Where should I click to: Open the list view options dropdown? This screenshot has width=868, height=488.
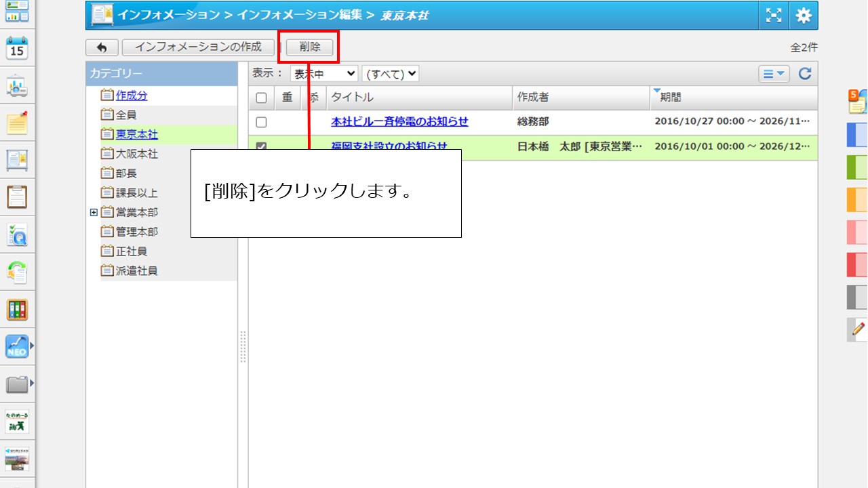coord(774,74)
